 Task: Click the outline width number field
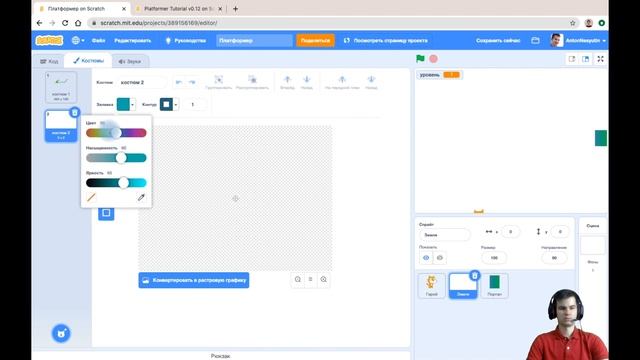[x=194, y=104]
